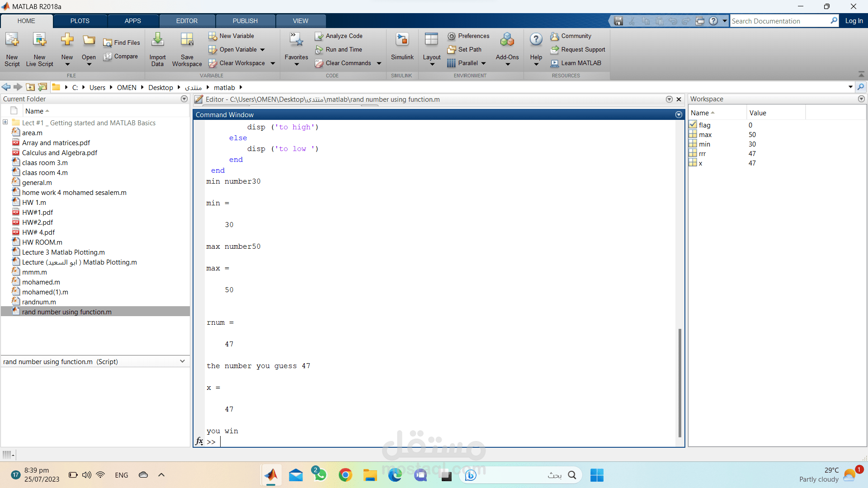
Task: Create a New Live Script
Action: 40,49
